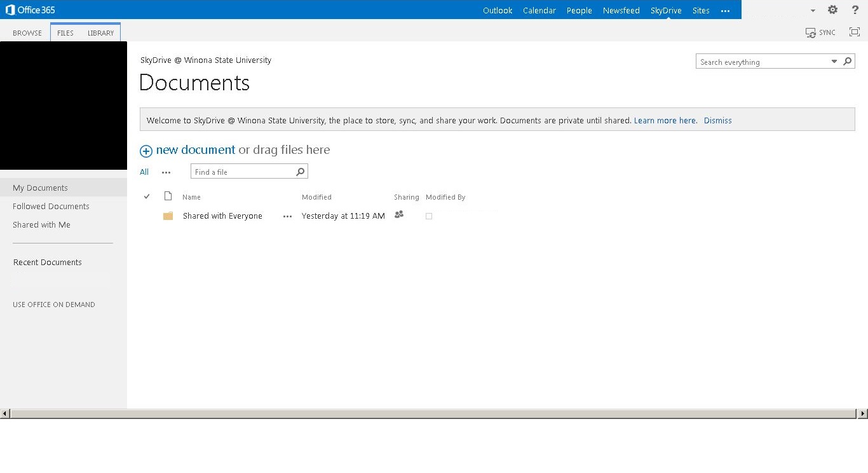Expand the navigation bar ellipsis after Sites
Image resolution: width=868 pixels, height=473 pixels.
point(725,11)
